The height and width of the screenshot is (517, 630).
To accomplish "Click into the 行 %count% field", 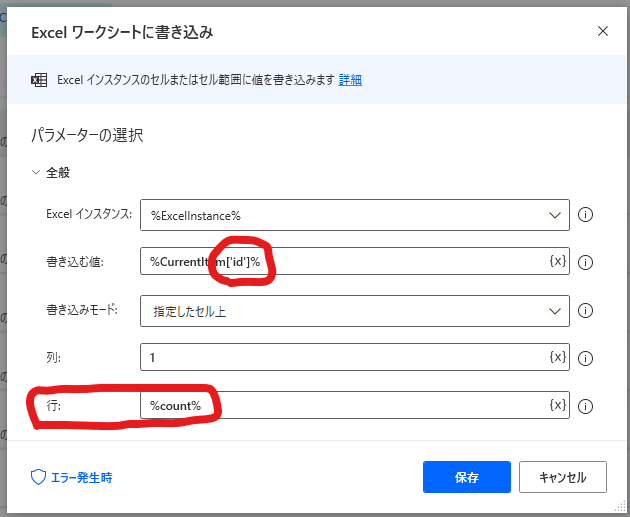I will click(x=346, y=405).
